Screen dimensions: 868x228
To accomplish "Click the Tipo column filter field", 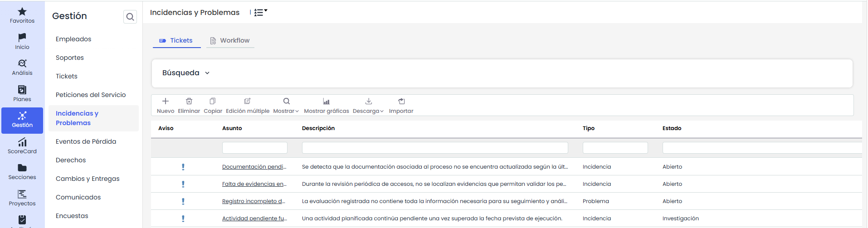I will pyautogui.click(x=615, y=148).
